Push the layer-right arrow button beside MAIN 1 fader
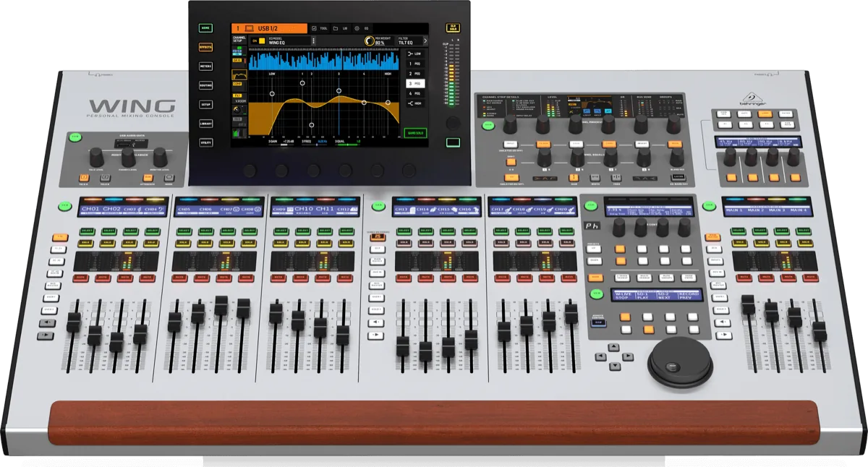 (x=723, y=335)
